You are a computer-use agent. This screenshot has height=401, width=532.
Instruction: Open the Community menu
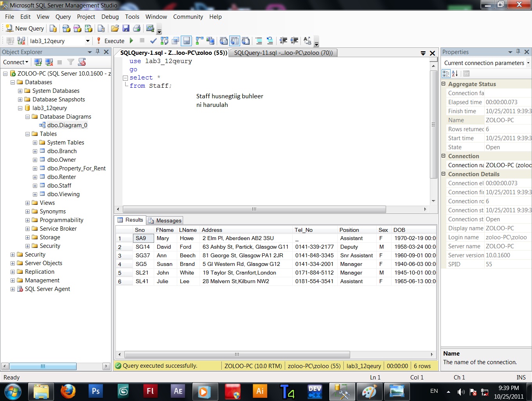pyautogui.click(x=188, y=17)
